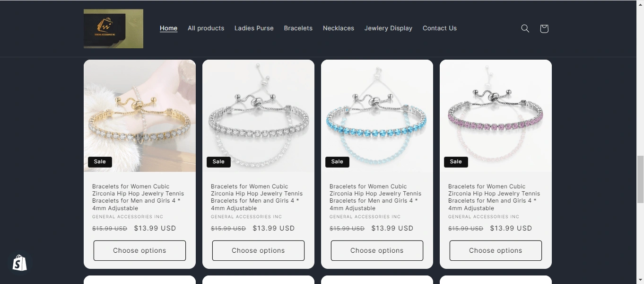Choose options for the pink bracelet
Screen dimensions: 644x284
(x=496, y=250)
